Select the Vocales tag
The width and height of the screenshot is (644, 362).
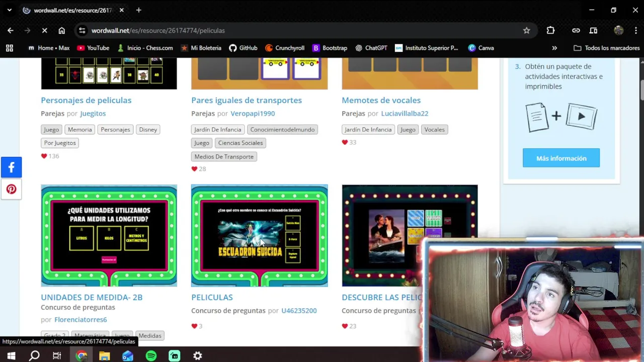pyautogui.click(x=434, y=130)
